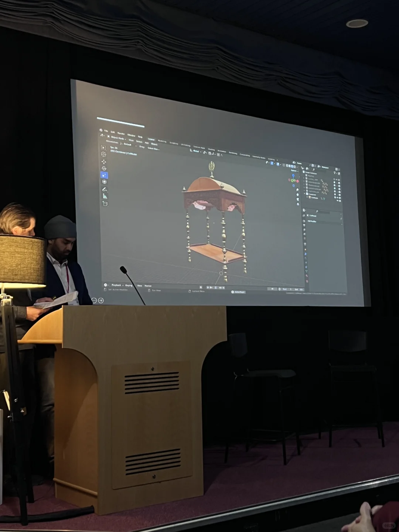Open the 3D viewport editor type menu
Image resolution: width=399 pixels, height=532 pixels.
pos(102,135)
